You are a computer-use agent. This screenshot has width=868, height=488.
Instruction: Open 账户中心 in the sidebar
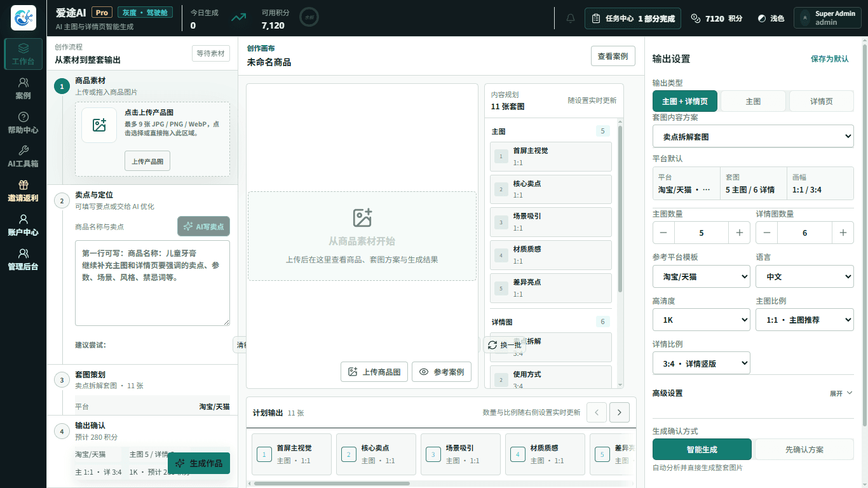24,225
